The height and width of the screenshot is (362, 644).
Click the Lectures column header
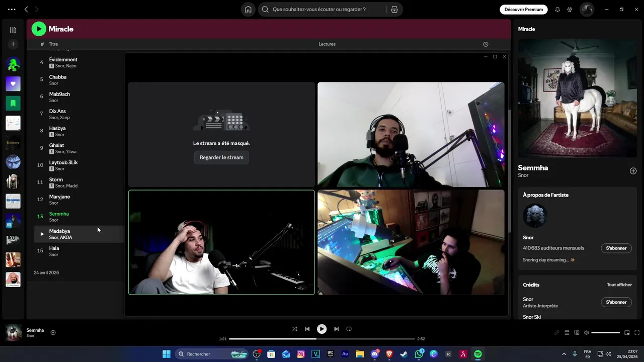[327, 44]
